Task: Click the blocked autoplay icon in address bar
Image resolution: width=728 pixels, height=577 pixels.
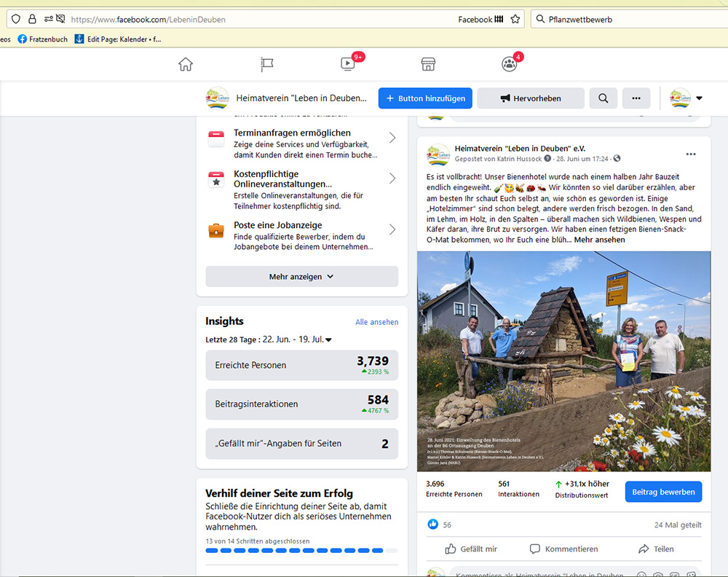Action: [60, 19]
